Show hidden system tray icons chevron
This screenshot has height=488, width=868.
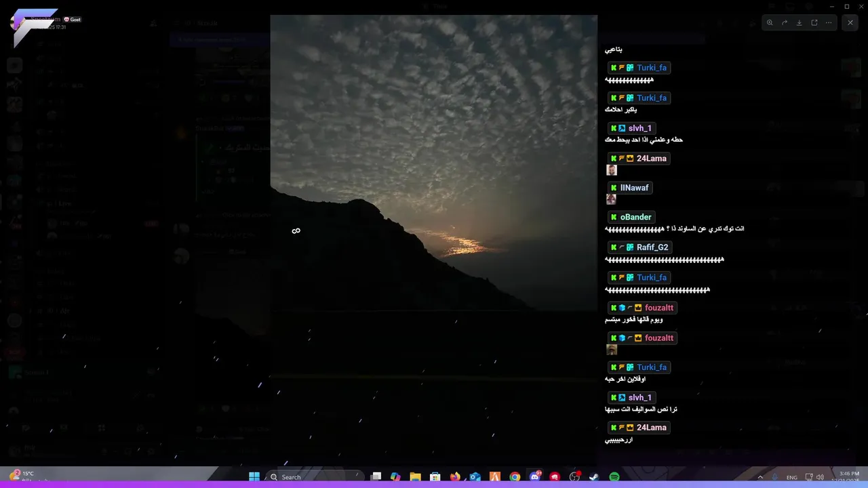click(760, 477)
